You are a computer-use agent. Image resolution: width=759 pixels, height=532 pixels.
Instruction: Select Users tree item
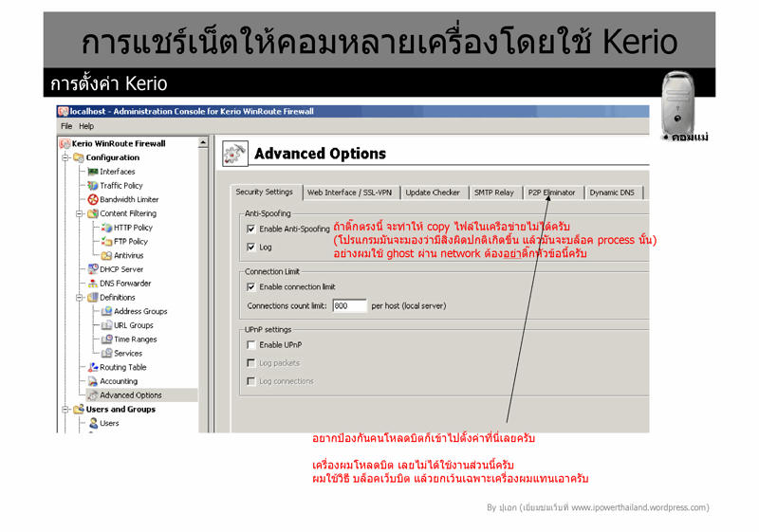[x=109, y=423]
